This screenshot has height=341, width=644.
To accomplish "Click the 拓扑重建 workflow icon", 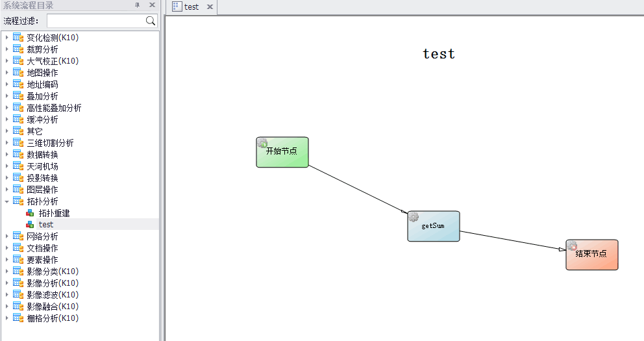I will coord(30,213).
